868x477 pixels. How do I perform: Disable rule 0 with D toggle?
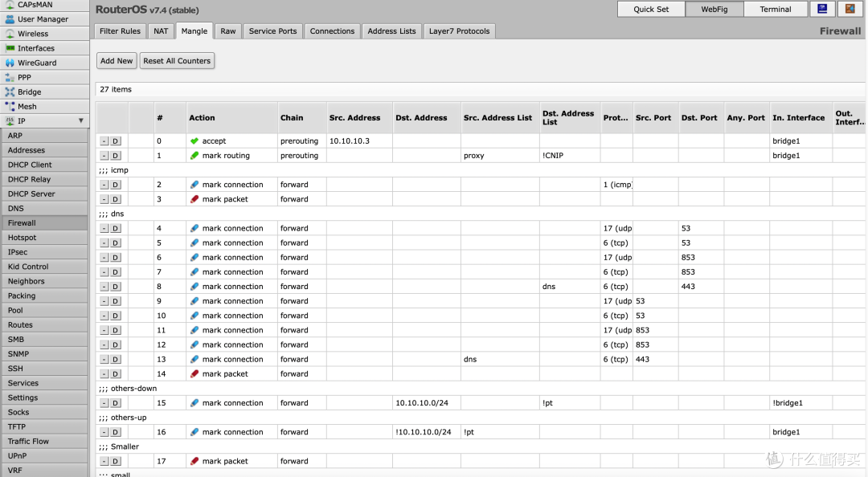point(115,141)
